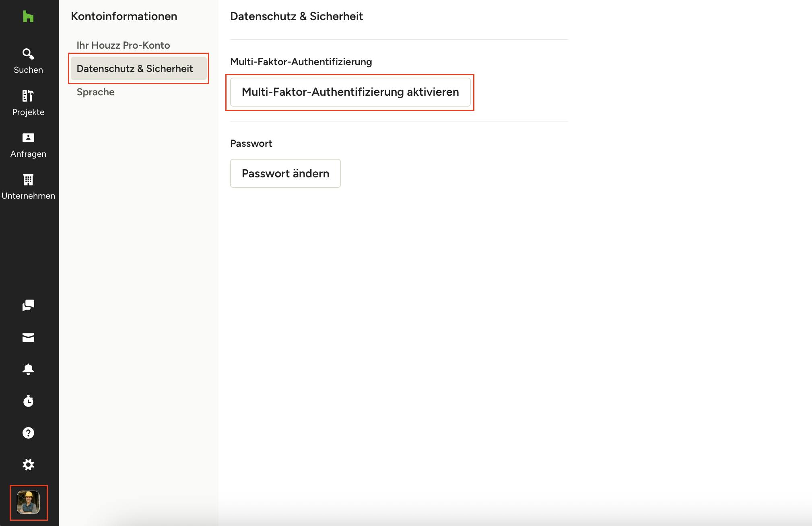Select the Projekte icon in sidebar
Screen dimensions: 812x526
coord(28,97)
